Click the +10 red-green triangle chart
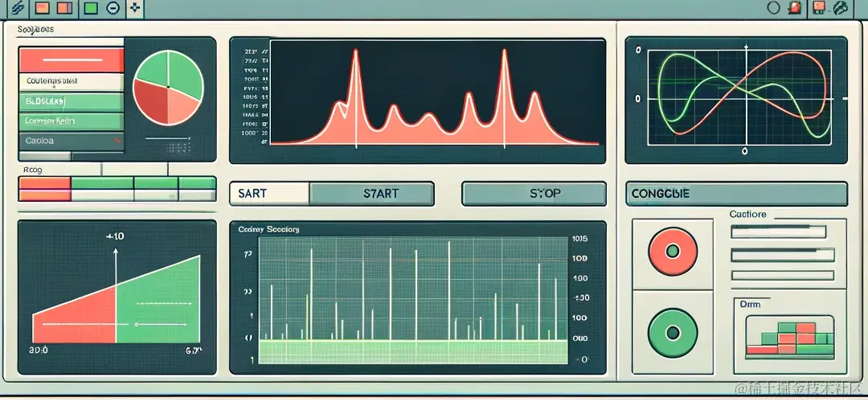 coord(117,298)
